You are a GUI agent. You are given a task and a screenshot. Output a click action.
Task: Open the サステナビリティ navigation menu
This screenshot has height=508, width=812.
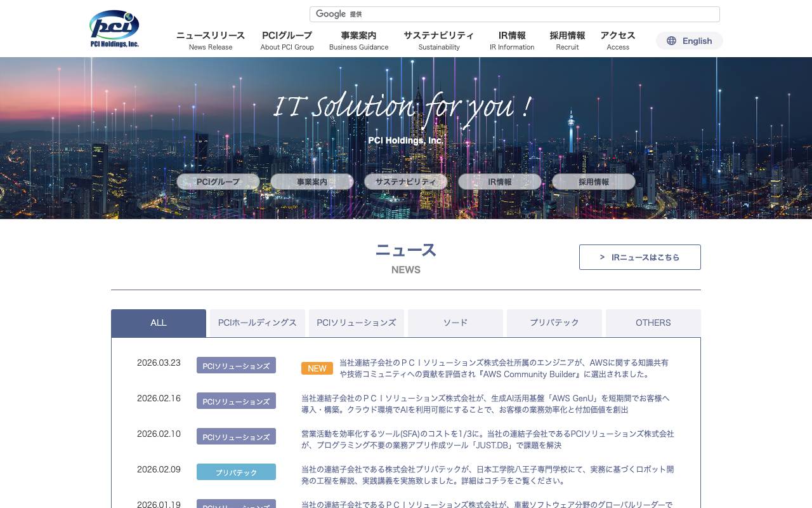click(x=438, y=41)
